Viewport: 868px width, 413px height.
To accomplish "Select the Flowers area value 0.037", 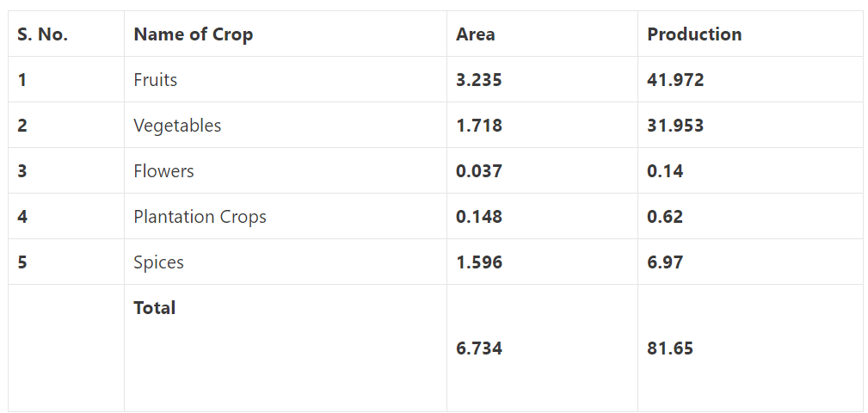I will click(x=479, y=171).
